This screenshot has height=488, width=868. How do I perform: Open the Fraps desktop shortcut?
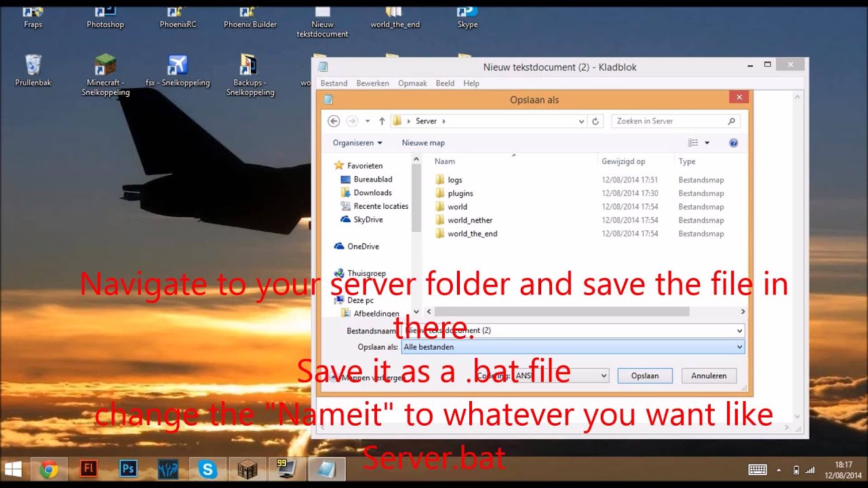33,18
